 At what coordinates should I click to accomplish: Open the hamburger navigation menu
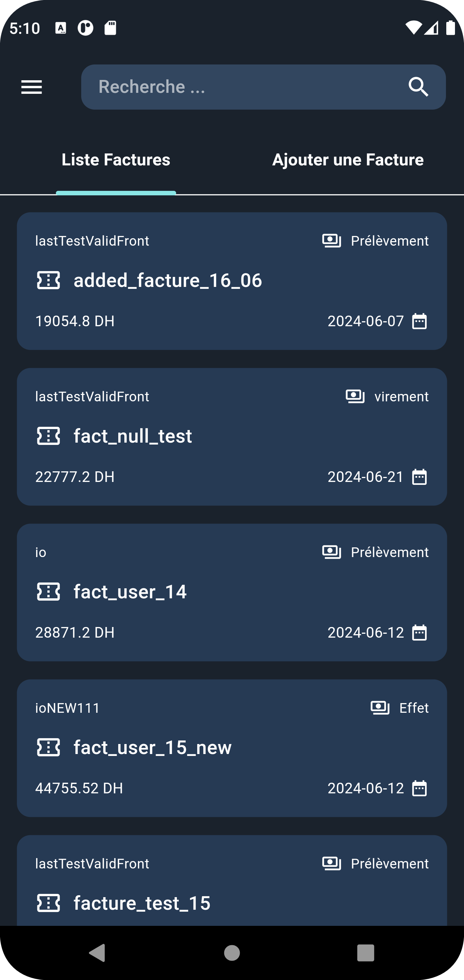click(32, 87)
